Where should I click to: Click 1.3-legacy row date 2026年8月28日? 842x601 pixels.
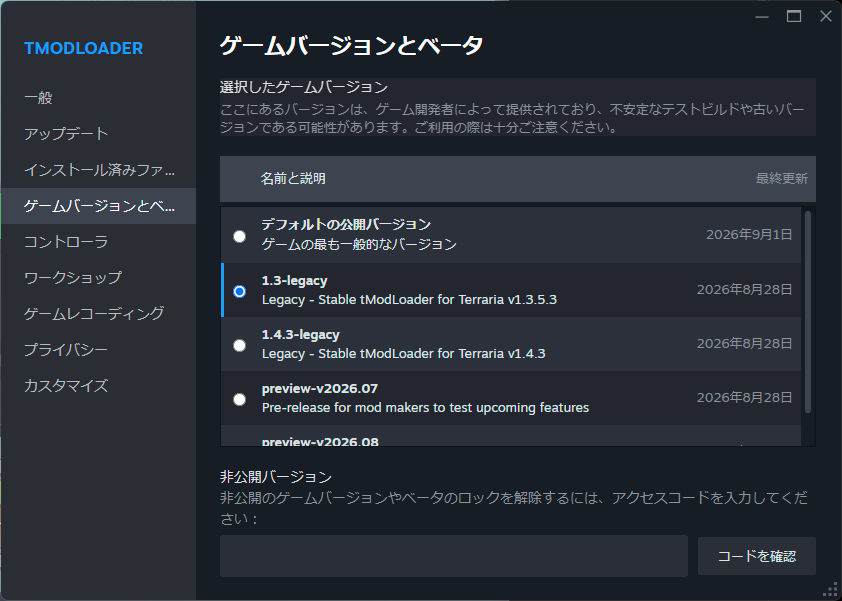coord(744,290)
